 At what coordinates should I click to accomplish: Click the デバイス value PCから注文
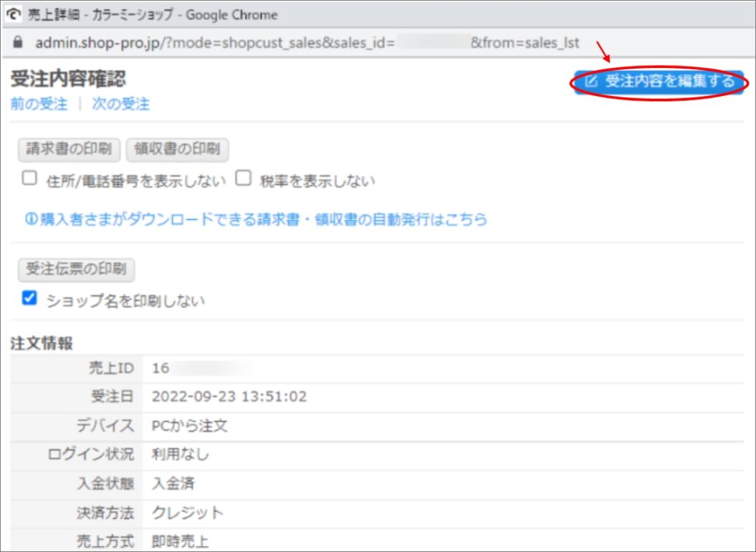(190, 426)
